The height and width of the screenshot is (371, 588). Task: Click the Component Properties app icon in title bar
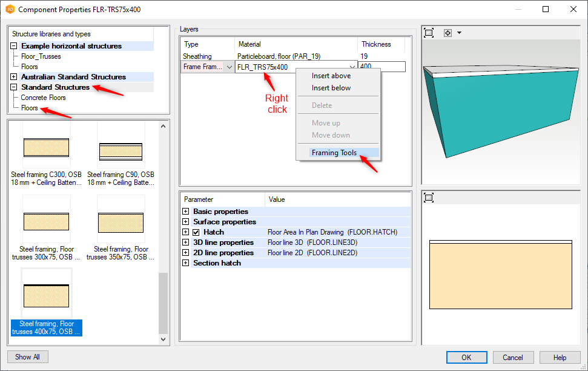point(9,10)
